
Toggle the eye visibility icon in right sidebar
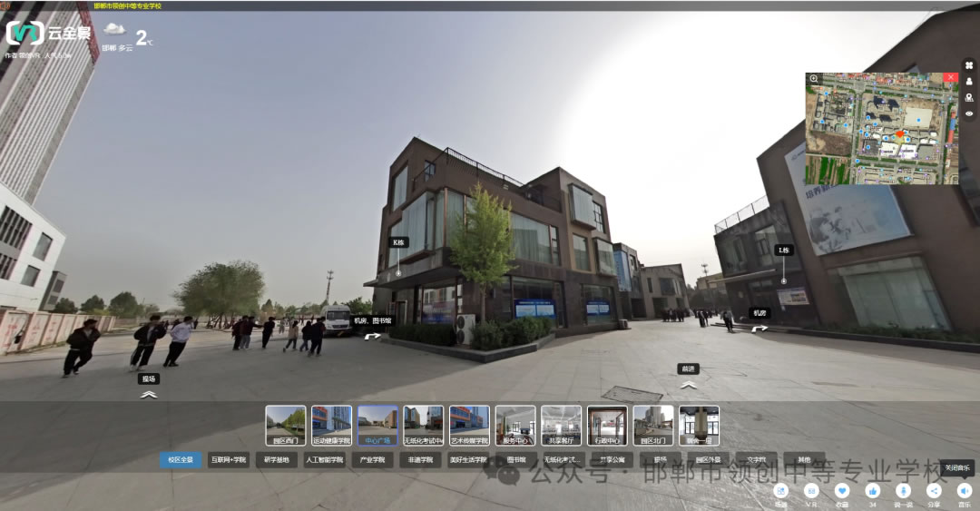click(969, 113)
